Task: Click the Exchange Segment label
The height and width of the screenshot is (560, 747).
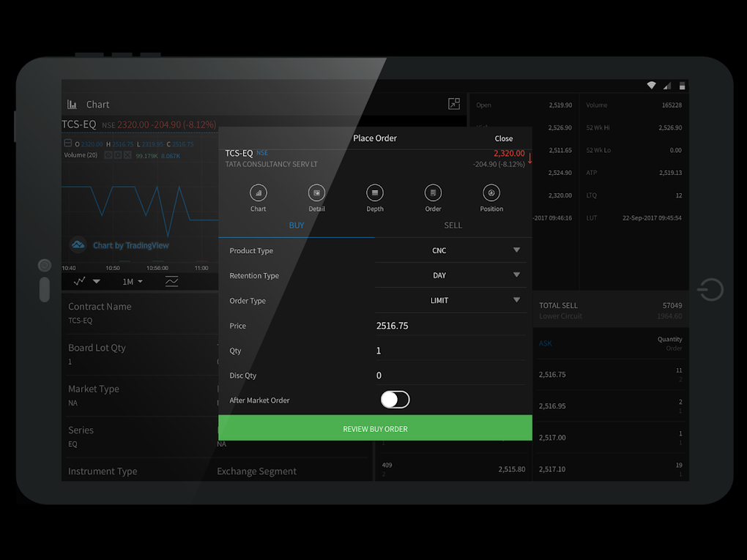Action: pos(256,471)
